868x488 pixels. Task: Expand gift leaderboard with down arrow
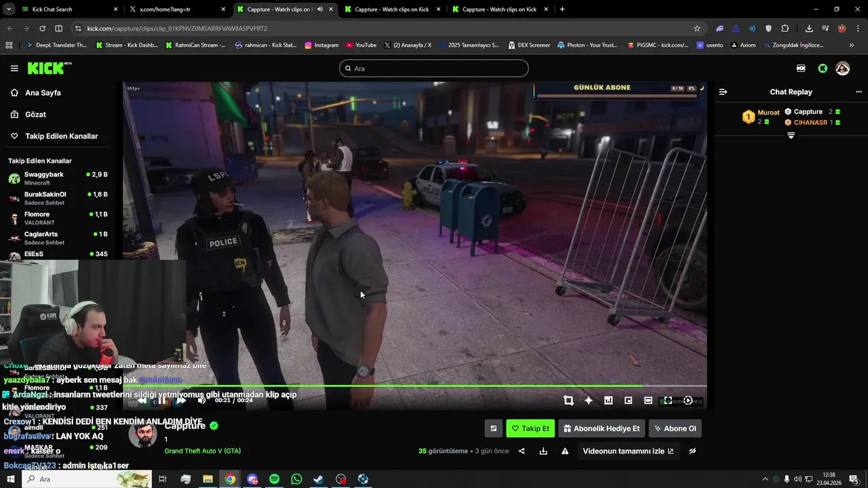(791, 136)
